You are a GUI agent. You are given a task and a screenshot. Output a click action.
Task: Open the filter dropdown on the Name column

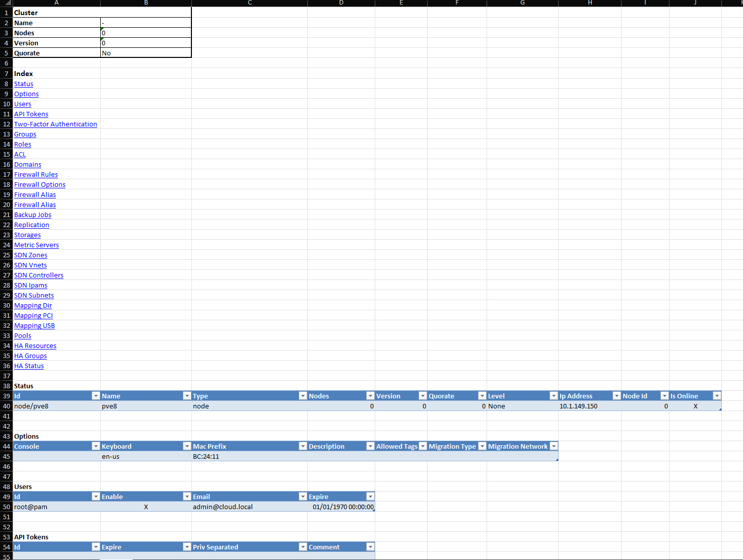(x=187, y=396)
